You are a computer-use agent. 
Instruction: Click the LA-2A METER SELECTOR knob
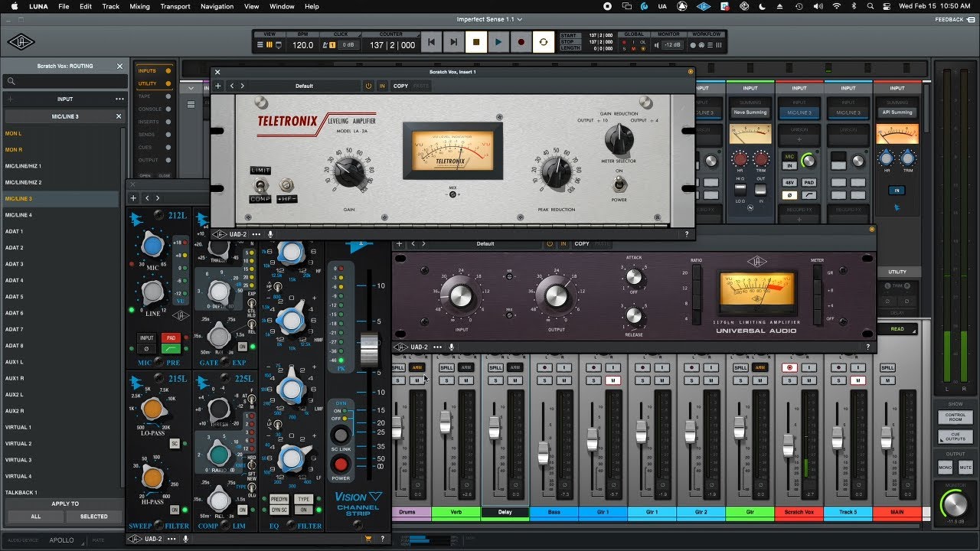pos(619,139)
